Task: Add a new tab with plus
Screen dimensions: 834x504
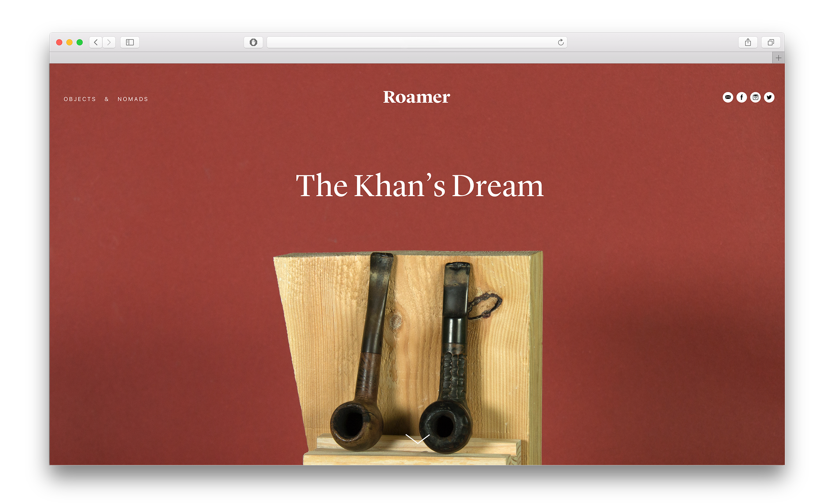Action: click(779, 58)
